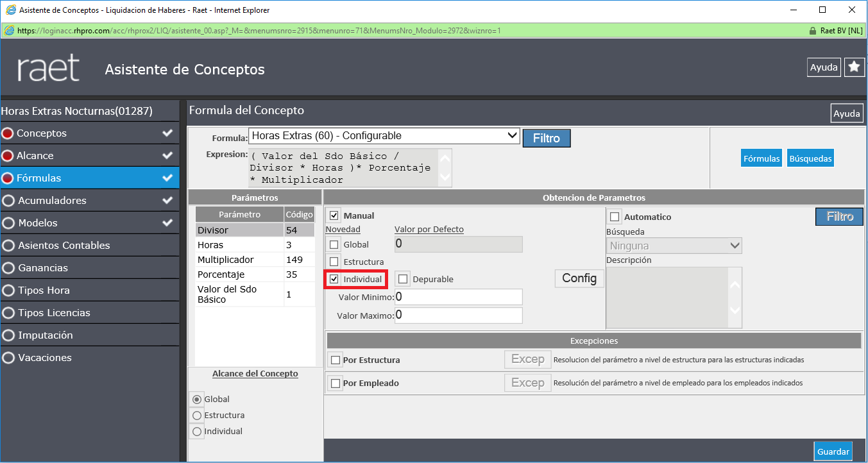Open the Búsqueda Ninguna dropdown
Viewport: 868px width, 463px height.
[x=674, y=246]
